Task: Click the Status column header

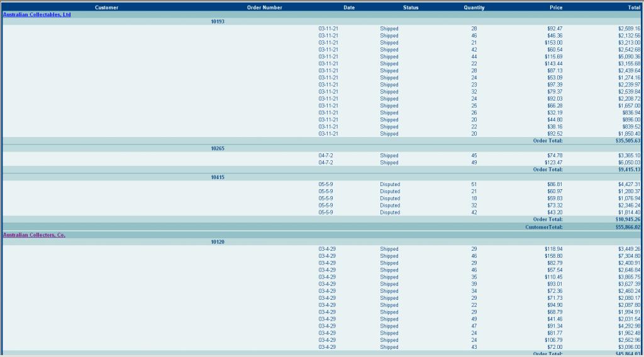Action: (x=411, y=8)
